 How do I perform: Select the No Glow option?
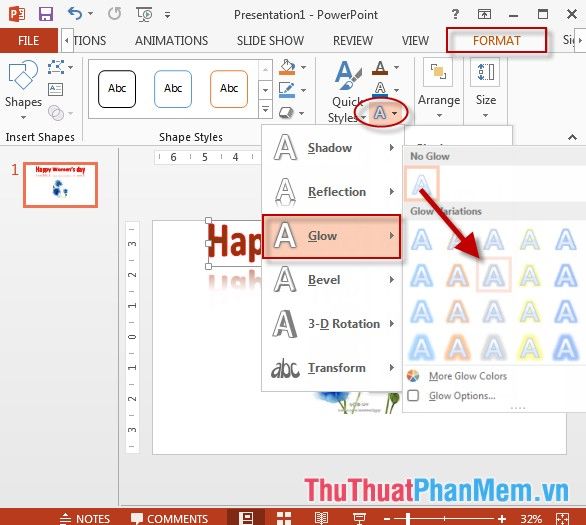point(421,184)
